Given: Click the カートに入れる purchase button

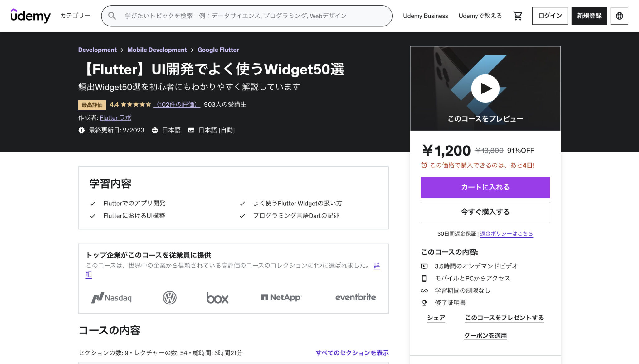Looking at the screenshot, I should coord(485,187).
